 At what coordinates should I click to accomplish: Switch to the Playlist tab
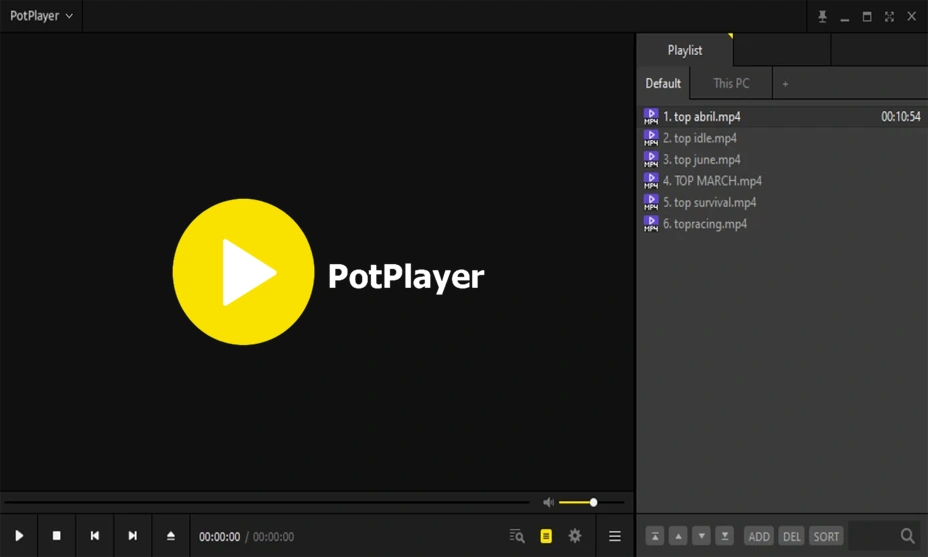(685, 50)
